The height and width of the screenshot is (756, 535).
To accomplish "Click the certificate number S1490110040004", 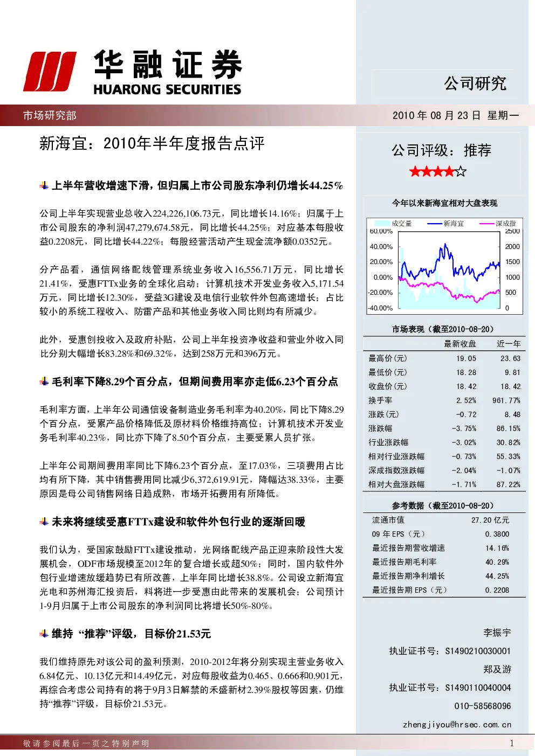I will tap(478, 688).
